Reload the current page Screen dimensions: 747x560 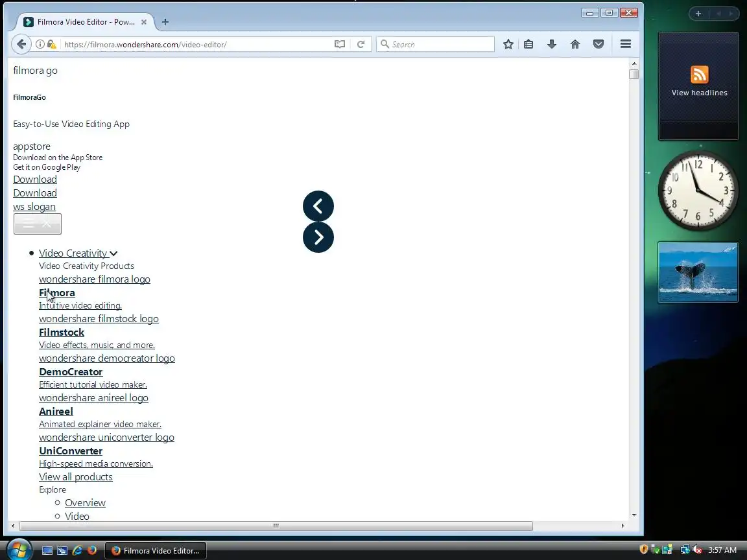(361, 44)
